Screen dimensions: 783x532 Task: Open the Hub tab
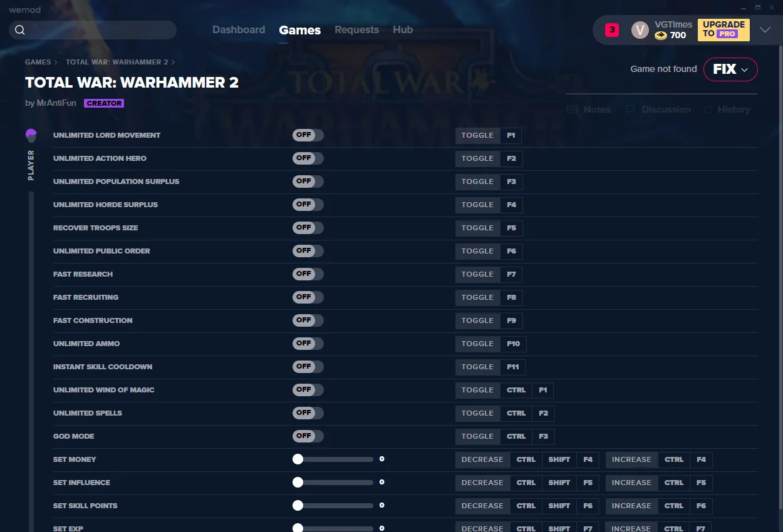click(403, 30)
